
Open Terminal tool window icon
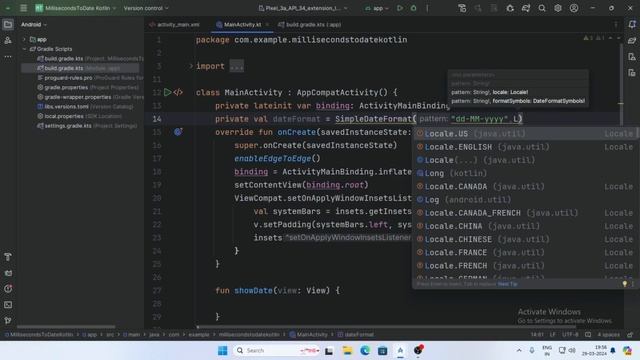8,305
